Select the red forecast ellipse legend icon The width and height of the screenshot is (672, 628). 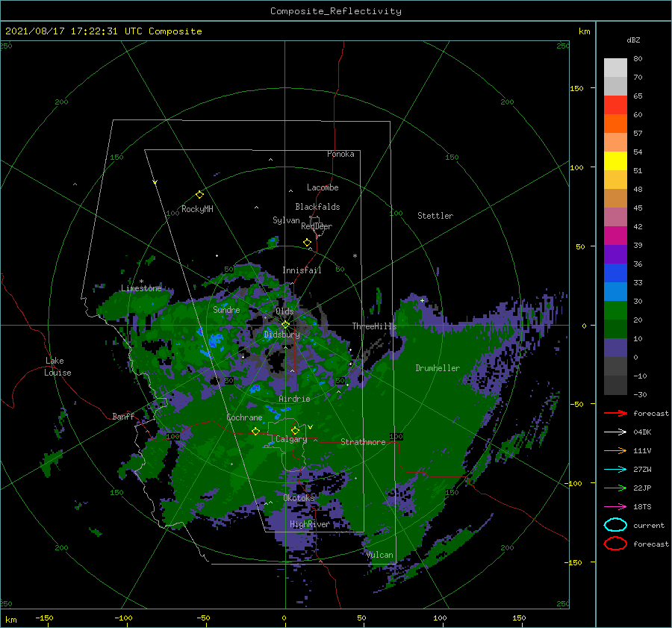[x=615, y=544]
